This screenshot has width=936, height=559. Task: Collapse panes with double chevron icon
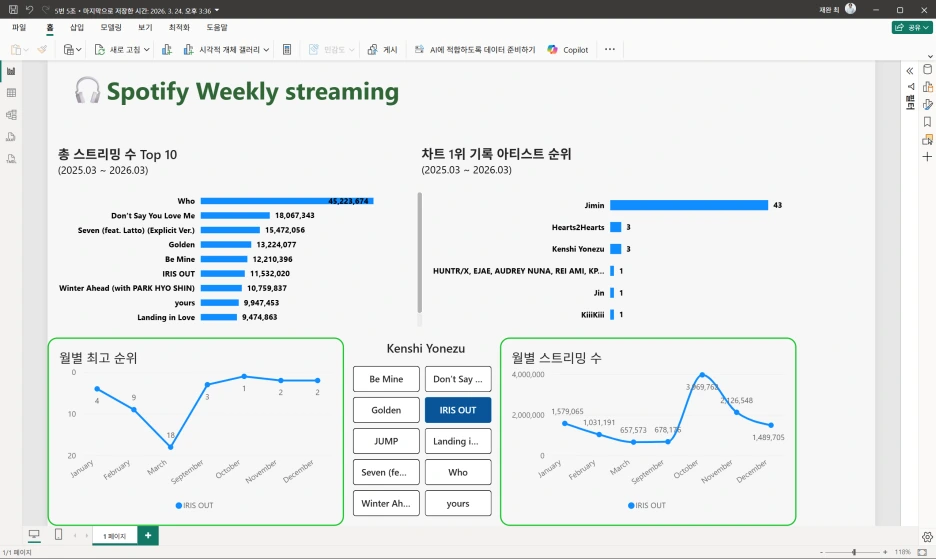[x=910, y=71]
